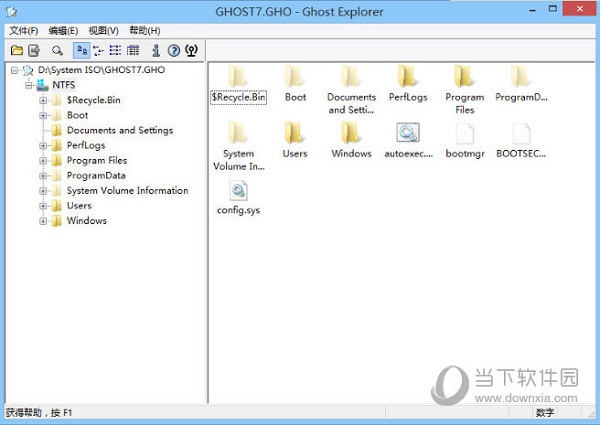Select the Large Icons view button
This screenshot has height=425, width=600.
(82, 50)
